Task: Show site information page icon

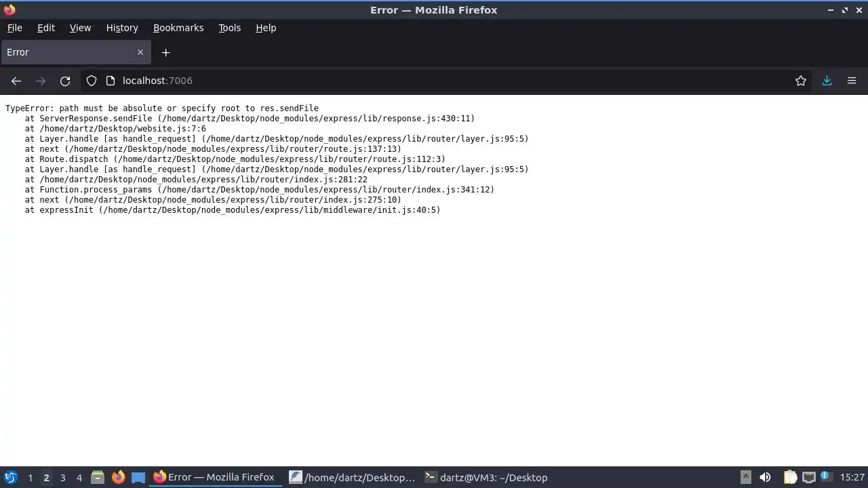Action: coord(111,81)
